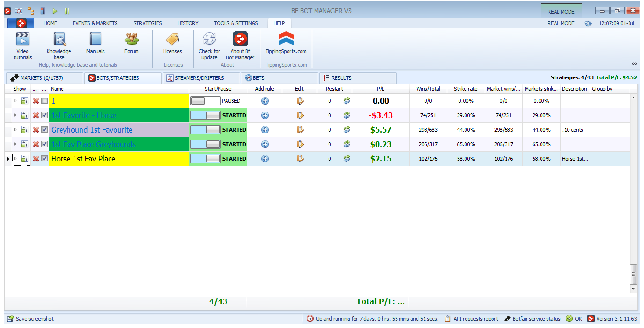The height and width of the screenshot is (328, 644).
Task: Restart the strategy named 1
Action: [347, 101]
